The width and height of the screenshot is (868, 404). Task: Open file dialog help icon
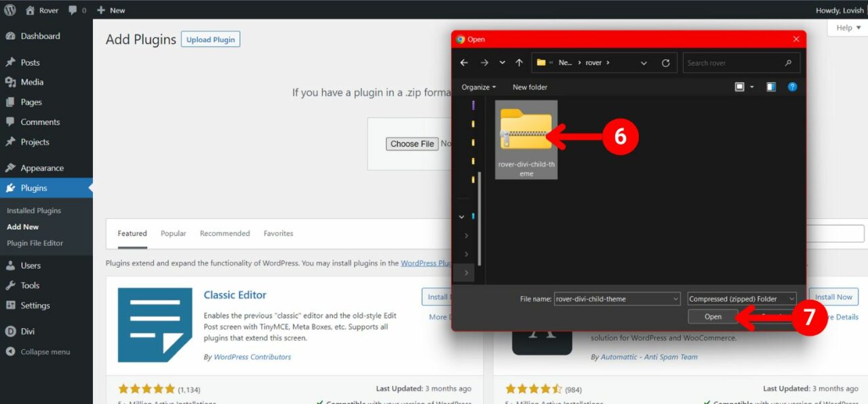pos(792,87)
